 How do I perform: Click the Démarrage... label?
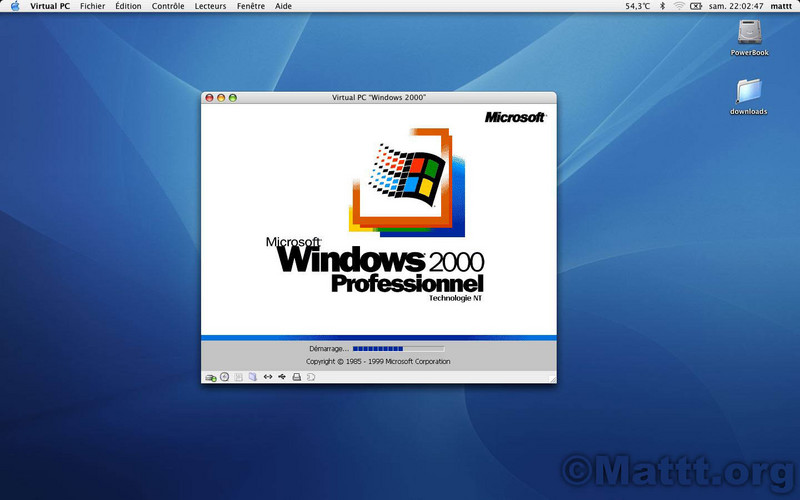329,349
